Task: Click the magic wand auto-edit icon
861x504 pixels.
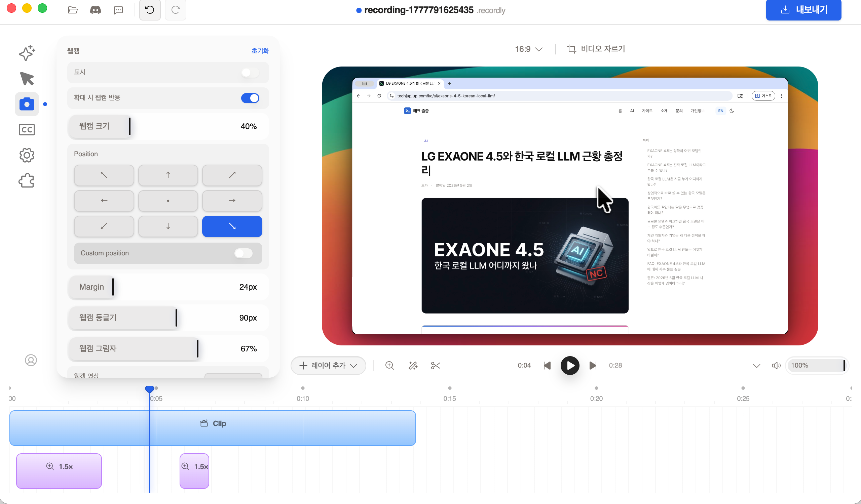Action: (x=413, y=366)
